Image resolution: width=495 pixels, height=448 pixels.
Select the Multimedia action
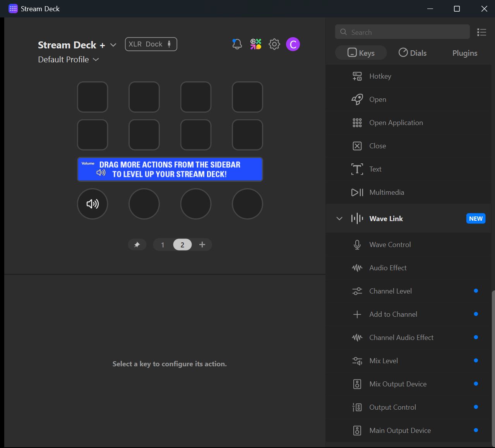point(387,192)
